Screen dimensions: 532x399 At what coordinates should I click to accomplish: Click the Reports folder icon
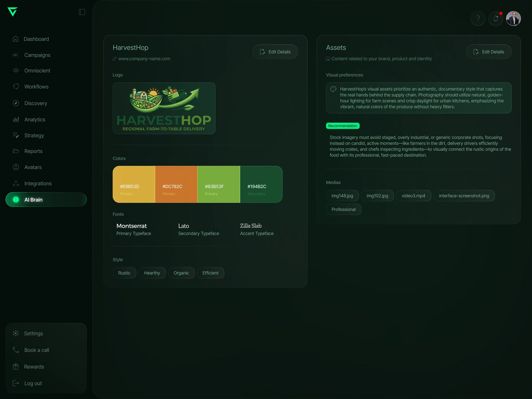click(16, 151)
